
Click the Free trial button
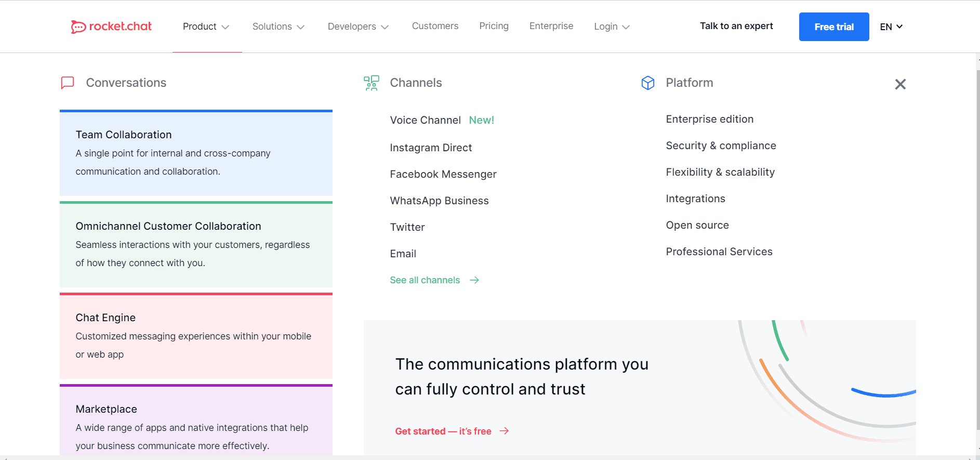[x=834, y=27]
